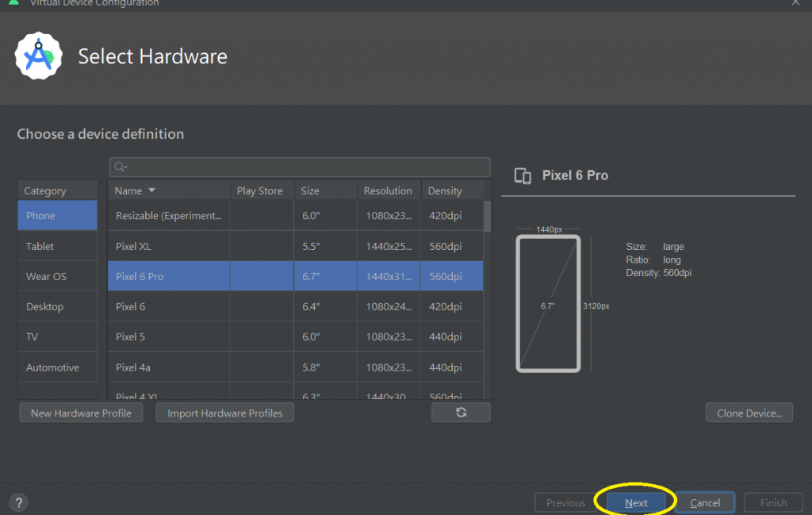Select the Pixel XL device row
The image size is (812, 515).
(295, 246)
